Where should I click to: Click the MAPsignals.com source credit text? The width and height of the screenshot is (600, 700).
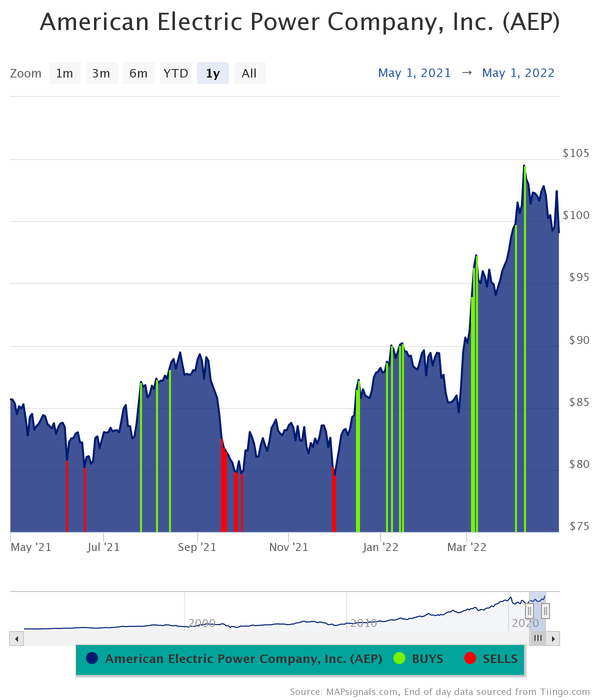tap(440, 692)
